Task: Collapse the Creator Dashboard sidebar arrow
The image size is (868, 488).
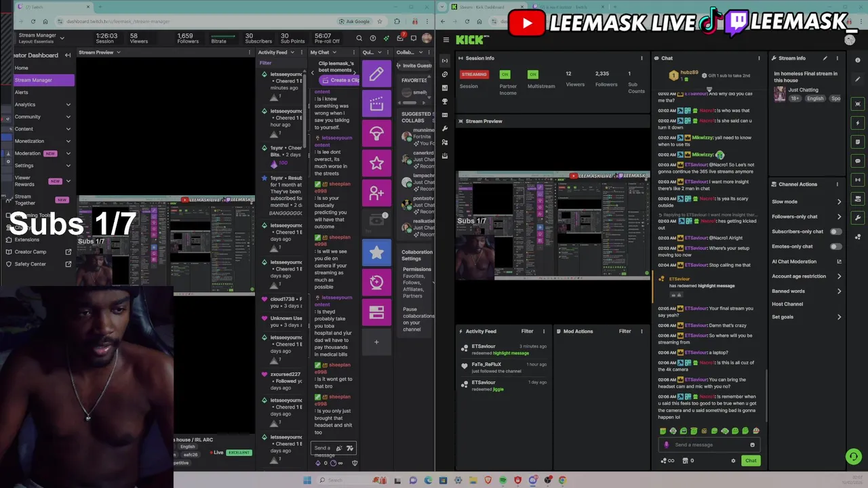Action: pos(68,55)
